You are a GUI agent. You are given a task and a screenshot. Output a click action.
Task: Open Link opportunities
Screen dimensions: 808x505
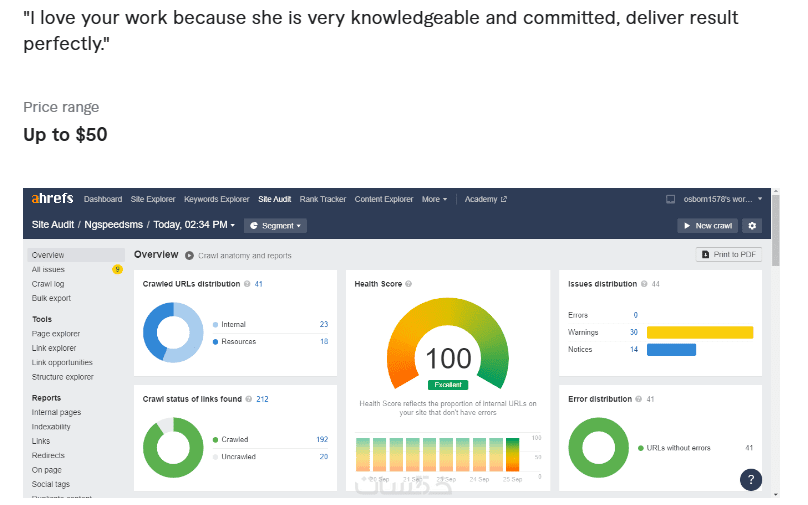pyautogui.click(x=62, y=363)
